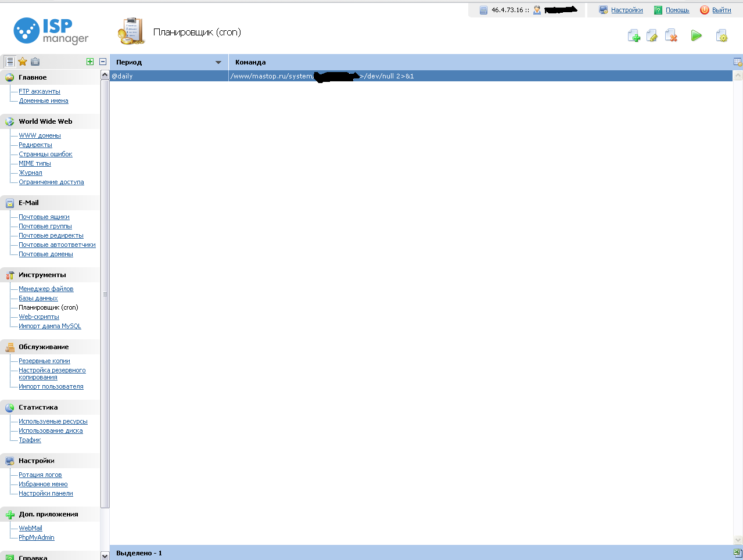Click the briefcase icon in sidebar toolbar
The image size is (743, 560).
click(x=35, y=62)
